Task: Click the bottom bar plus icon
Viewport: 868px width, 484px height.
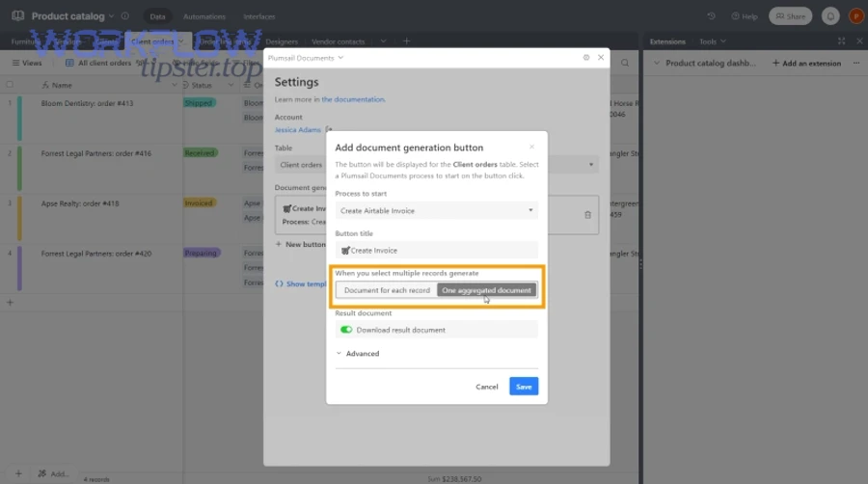Action: coord(18,473)
